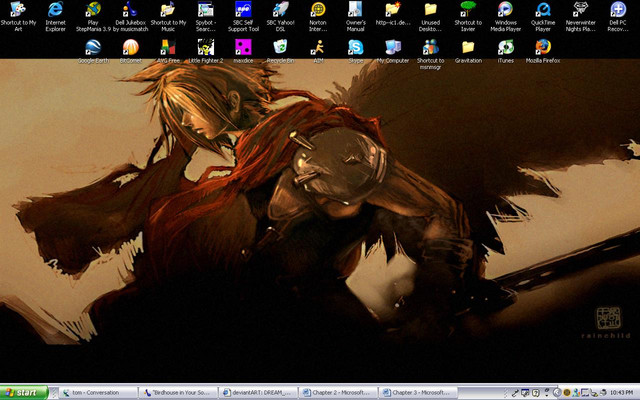
Task: Switch to the tom - Conversation window
Action: [98, 393]
